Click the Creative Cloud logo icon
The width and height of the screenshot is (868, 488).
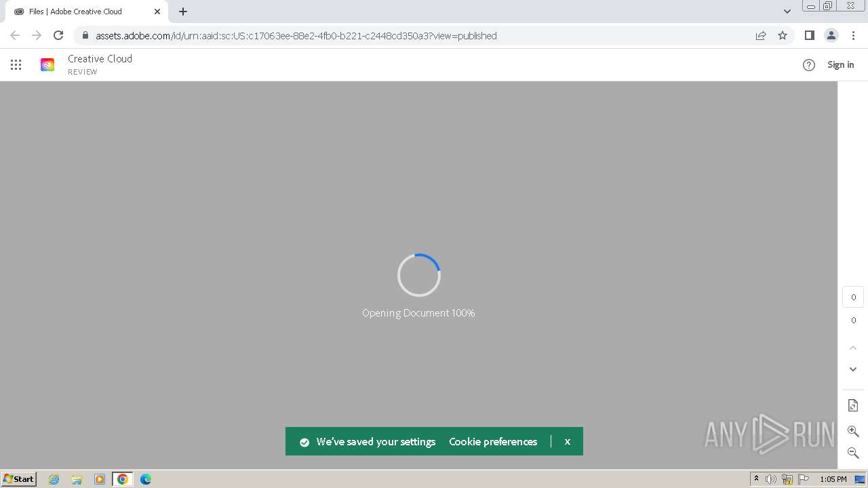47,65
